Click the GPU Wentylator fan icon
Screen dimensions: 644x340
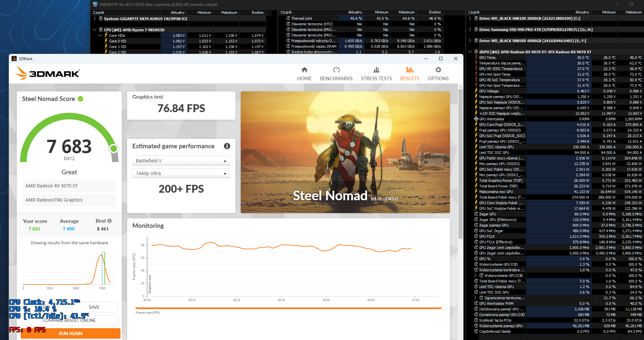click(x=476, y=119)
